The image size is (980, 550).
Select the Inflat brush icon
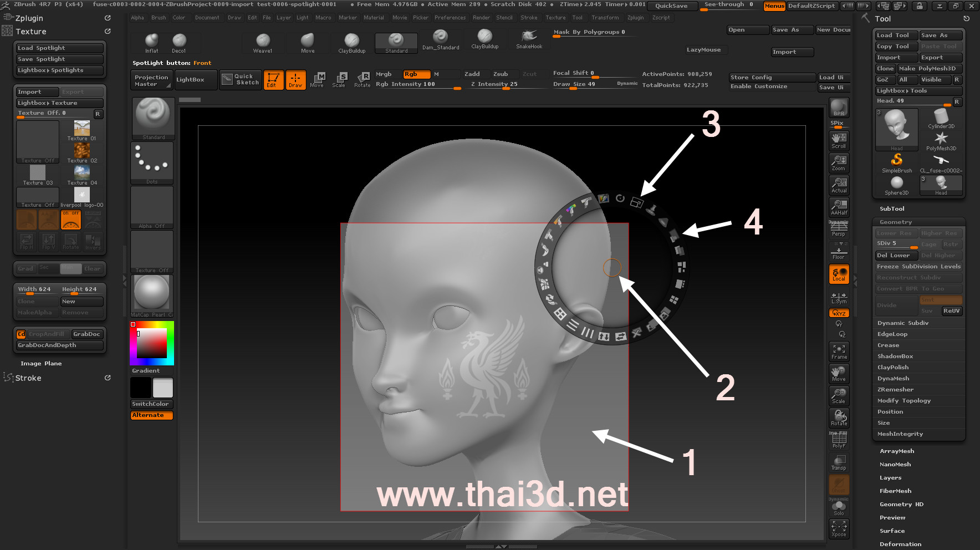(151, 42)
